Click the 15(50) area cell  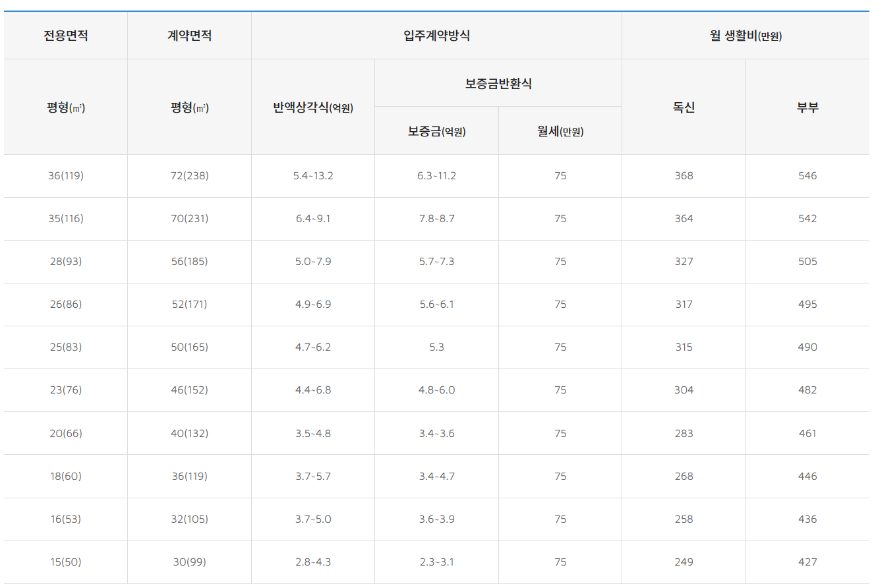click(66, 562)
